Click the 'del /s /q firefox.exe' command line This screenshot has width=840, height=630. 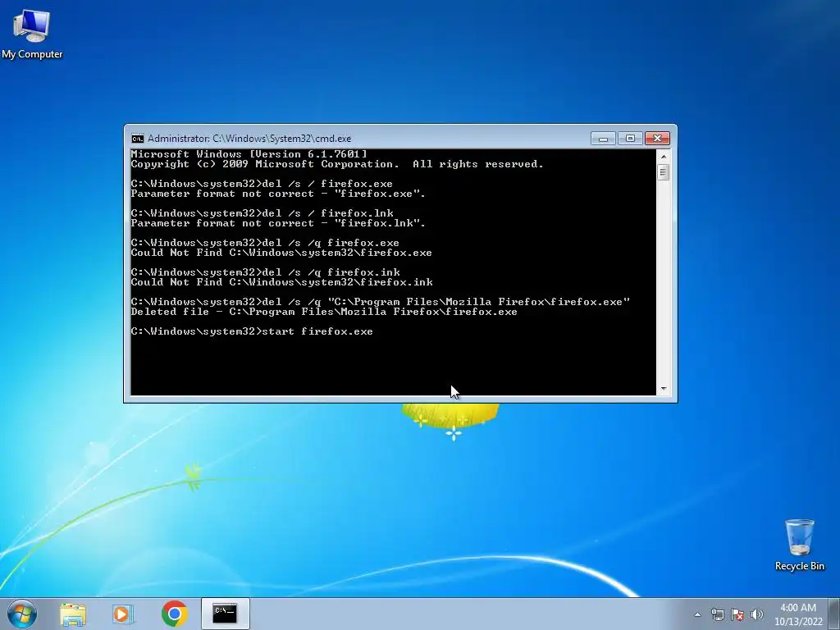pyautogui.click(x=265, y=243)
